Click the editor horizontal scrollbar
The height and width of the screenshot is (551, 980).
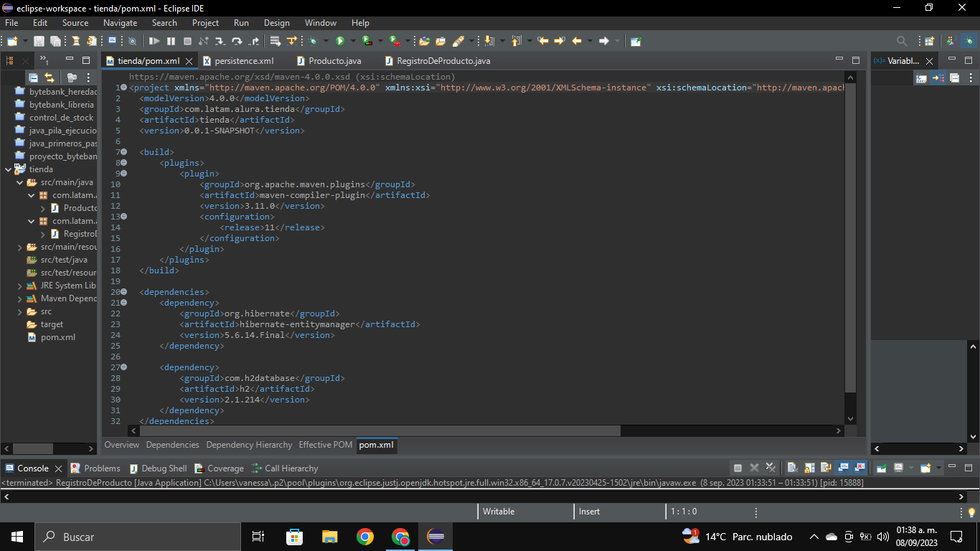click(380, 430)
